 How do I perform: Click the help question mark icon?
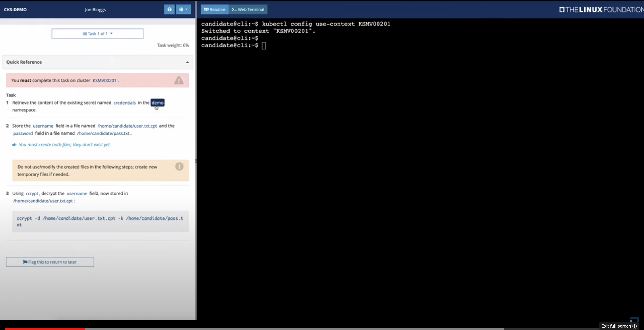(169, 9)
